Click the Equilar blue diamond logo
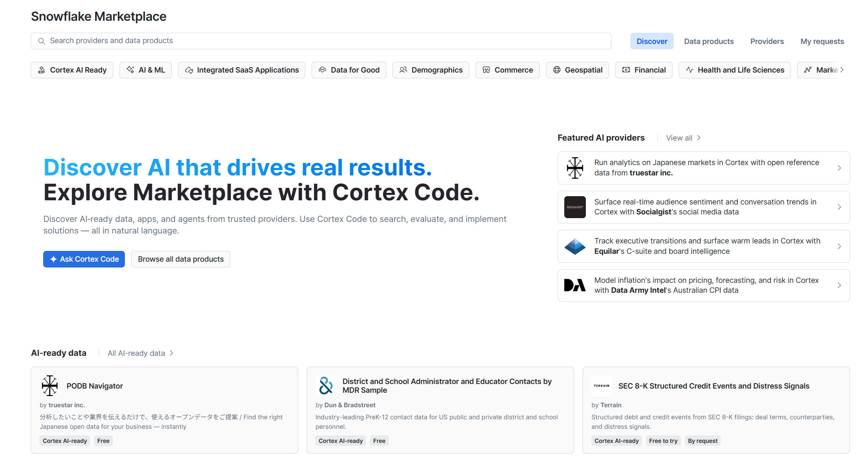This screenshot has height=457, width=868. click(575, 246)
